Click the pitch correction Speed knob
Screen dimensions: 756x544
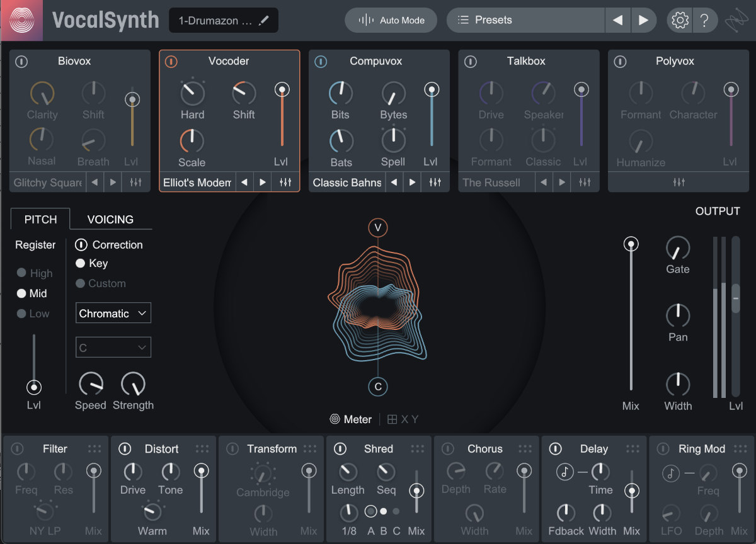point(91,384)
